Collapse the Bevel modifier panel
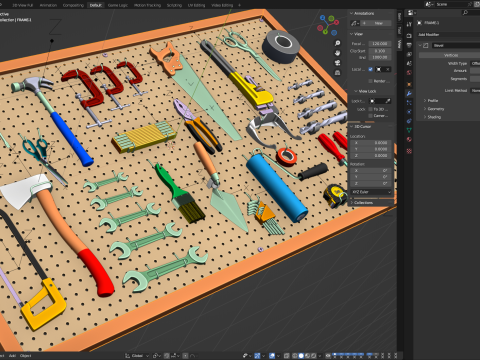This screenshot has height=360, width=480. [420, 45]
